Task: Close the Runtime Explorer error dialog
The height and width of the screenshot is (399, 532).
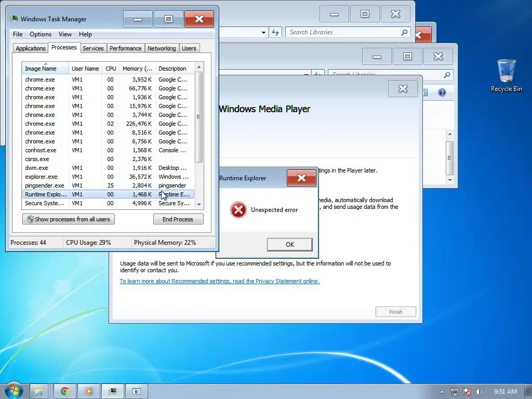Action: click(301, 178)
